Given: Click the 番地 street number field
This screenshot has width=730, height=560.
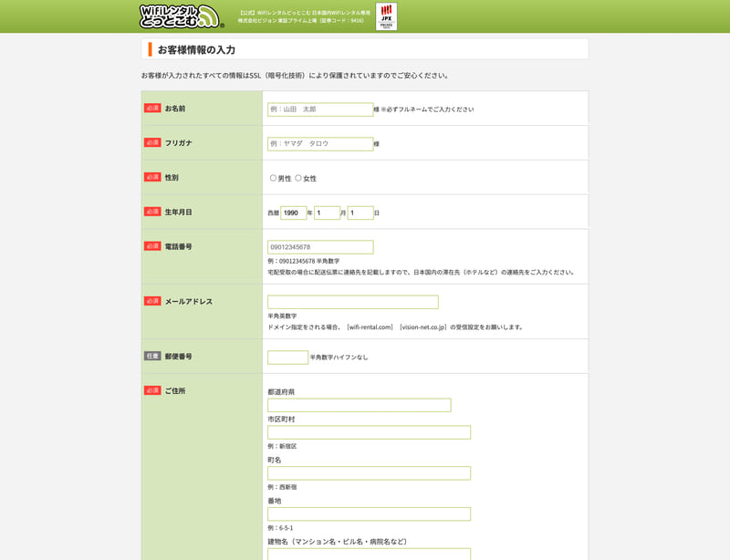Looking at the screenshot, I should click(x=369, y=514).
